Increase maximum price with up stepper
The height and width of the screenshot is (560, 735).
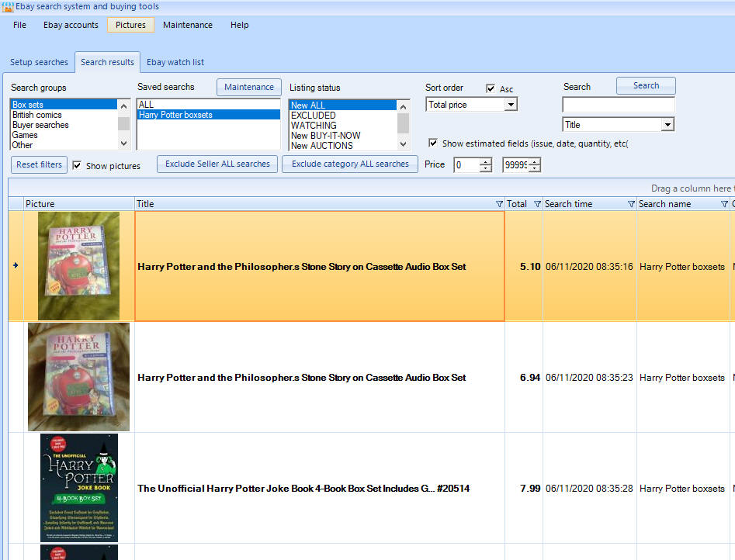(x=535, y=161)
